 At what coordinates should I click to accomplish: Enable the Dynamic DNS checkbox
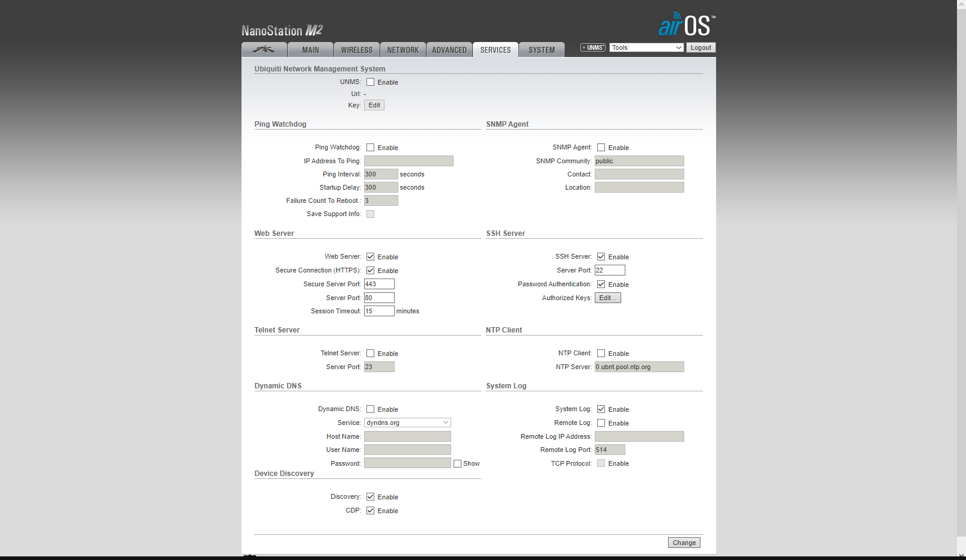click(x=371, y=409)
